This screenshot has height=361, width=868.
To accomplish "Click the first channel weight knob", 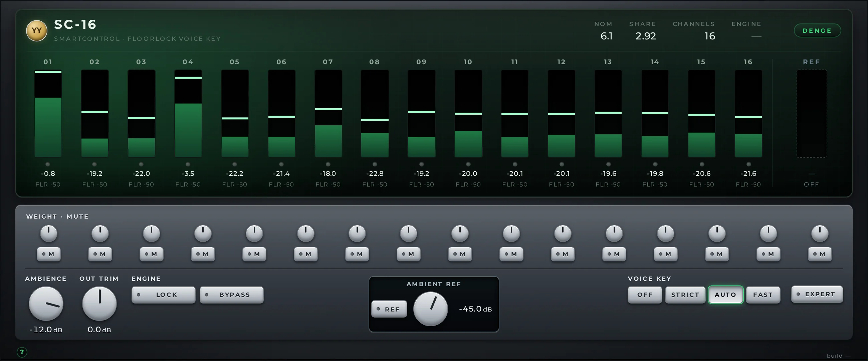I will coord(48,233).
